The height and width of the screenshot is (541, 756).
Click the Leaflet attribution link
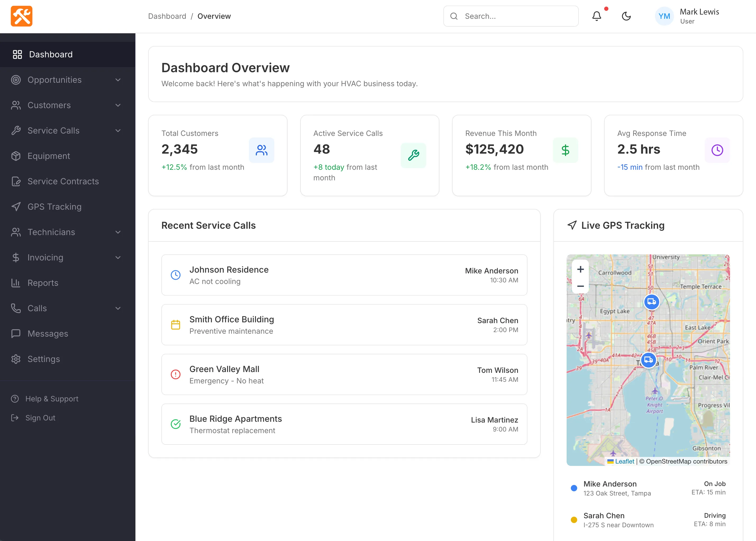coord(624,461)
